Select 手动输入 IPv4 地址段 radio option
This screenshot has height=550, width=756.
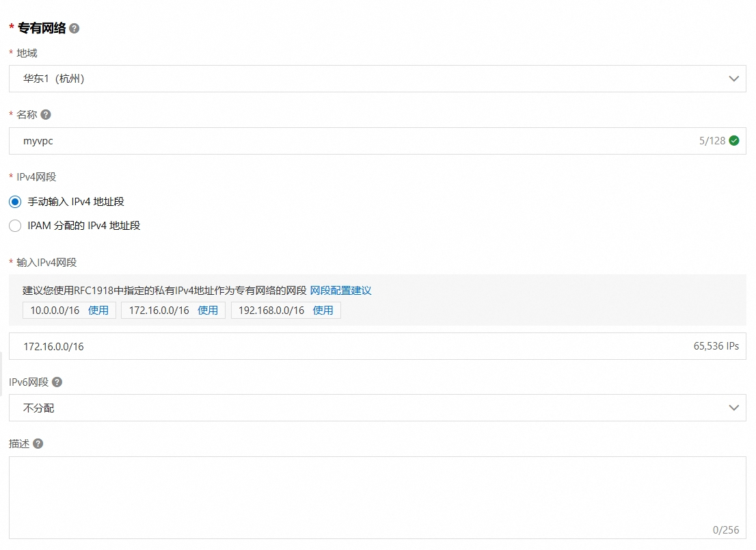15,202
